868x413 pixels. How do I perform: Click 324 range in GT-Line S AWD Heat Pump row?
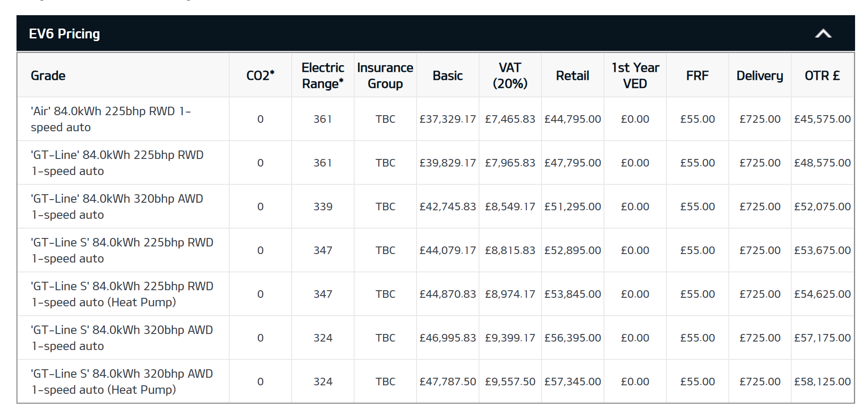pos(323,382)
